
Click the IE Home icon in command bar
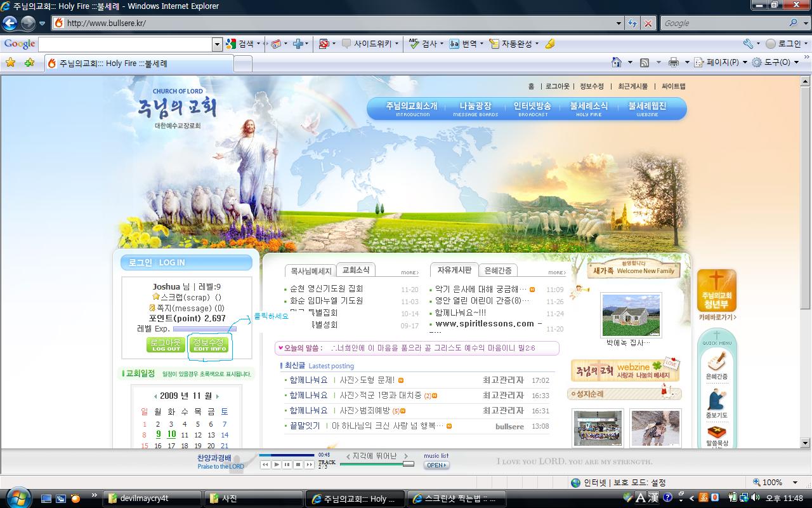point(616,62)
